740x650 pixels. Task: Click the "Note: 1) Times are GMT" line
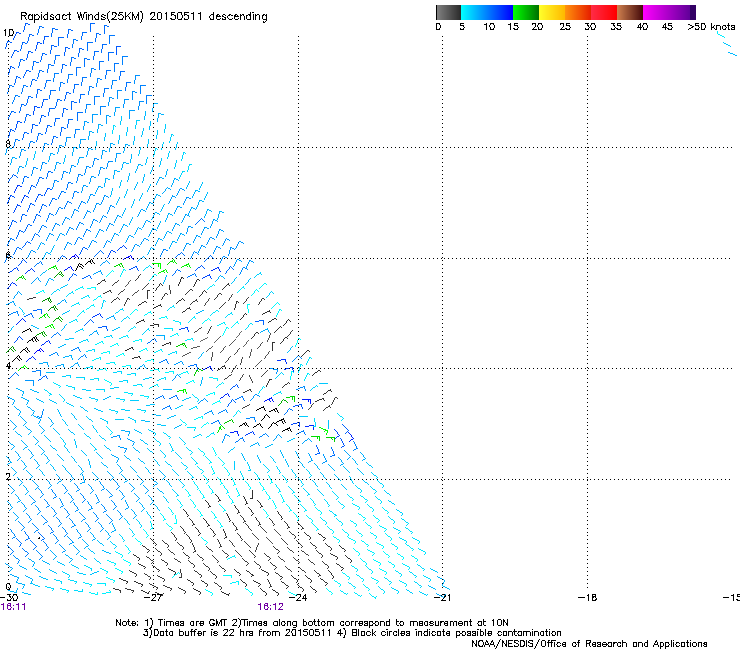311,623
